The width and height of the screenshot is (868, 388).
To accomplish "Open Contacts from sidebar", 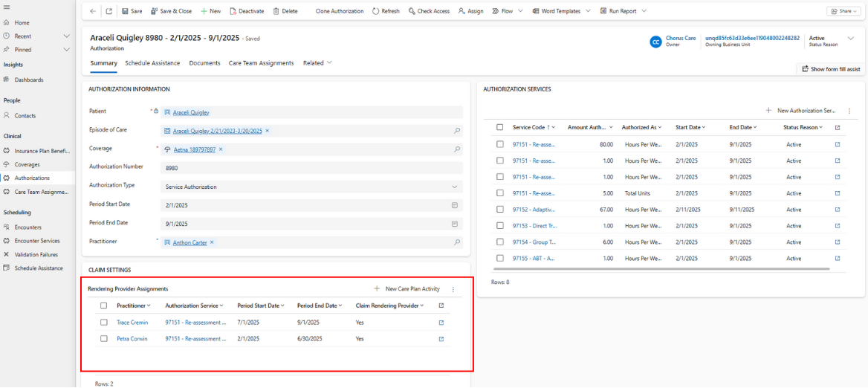I will pyautogui.click(x=25, y=116).
